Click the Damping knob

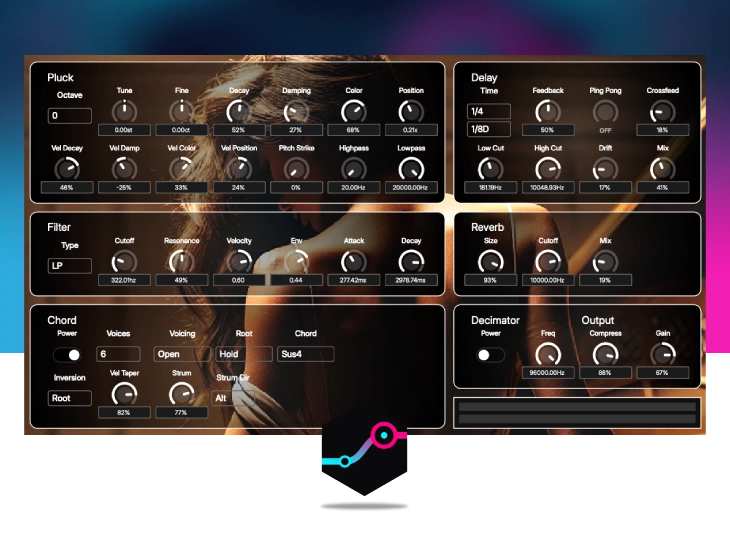296,112
